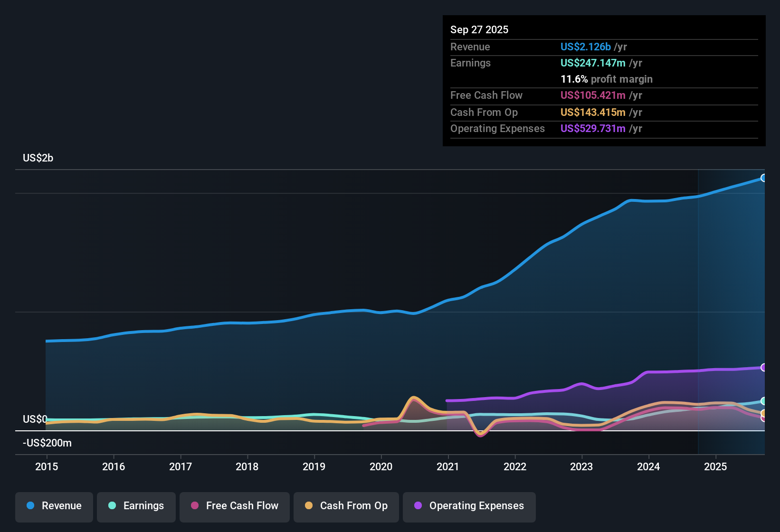Viewport: 780px width, 532px height.
Task: Click the pink Free Cash Flow legend dot
Action: coord(195,506)
